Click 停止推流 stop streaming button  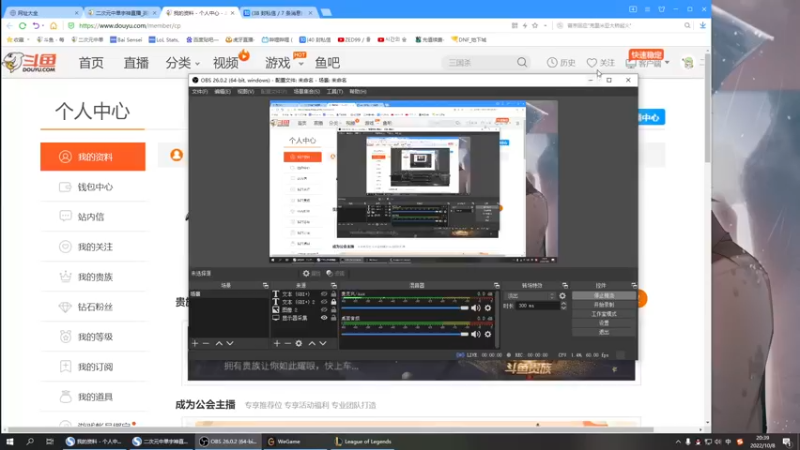604,296
